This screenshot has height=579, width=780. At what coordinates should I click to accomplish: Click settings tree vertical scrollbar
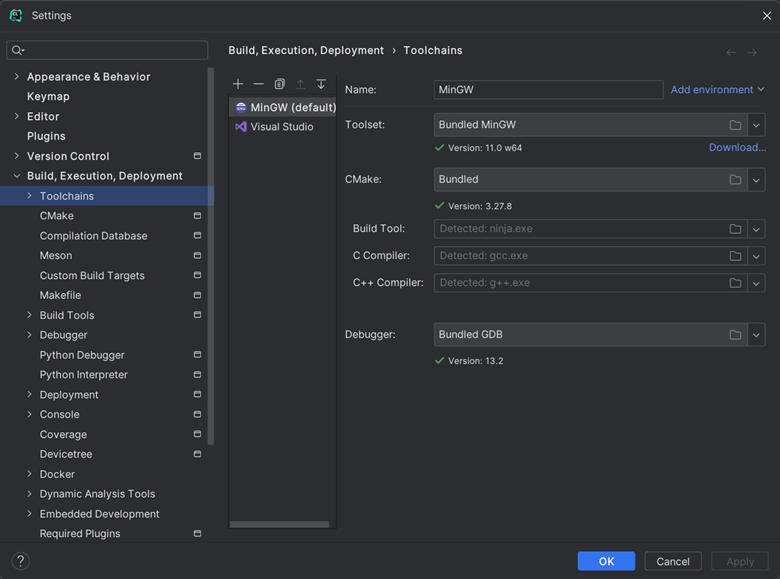(211, 256)
